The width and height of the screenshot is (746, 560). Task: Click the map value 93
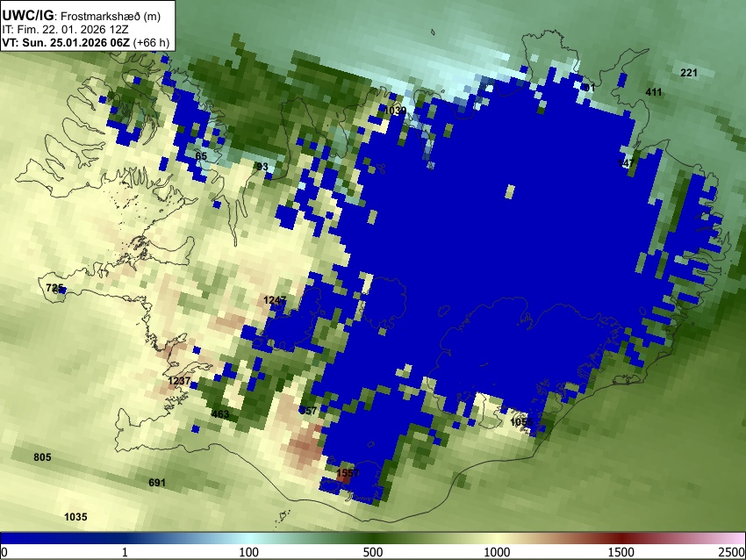(262, 167)
